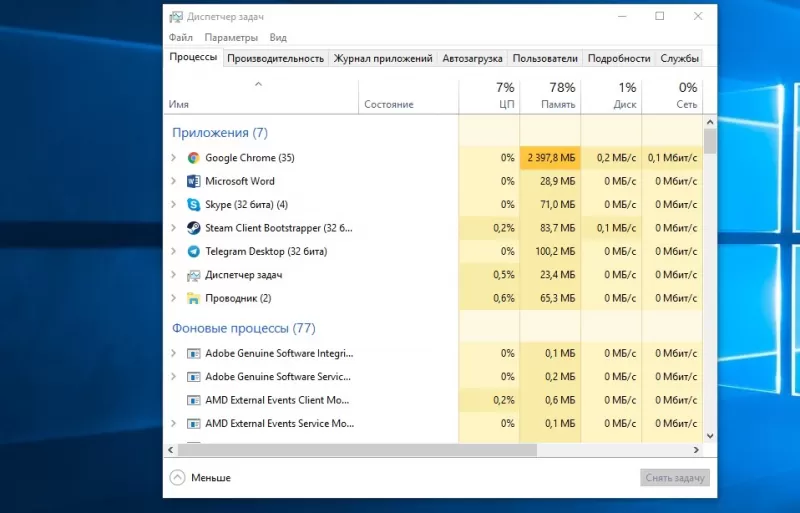Collapse details using the Меньше button
Screen dimensions: 800x513
200,478
